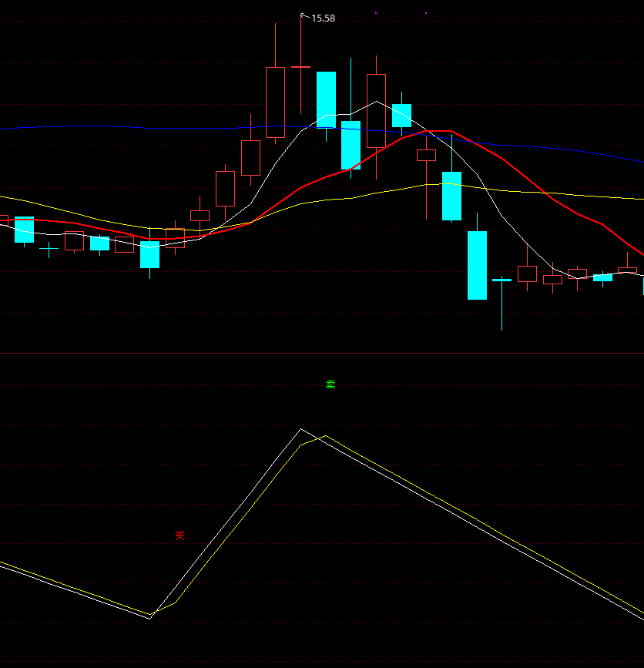The height and width of the screenshot is (668, 644).
Task: Click the white indicator line's lowest trough
Action: (x=150, y=619)
